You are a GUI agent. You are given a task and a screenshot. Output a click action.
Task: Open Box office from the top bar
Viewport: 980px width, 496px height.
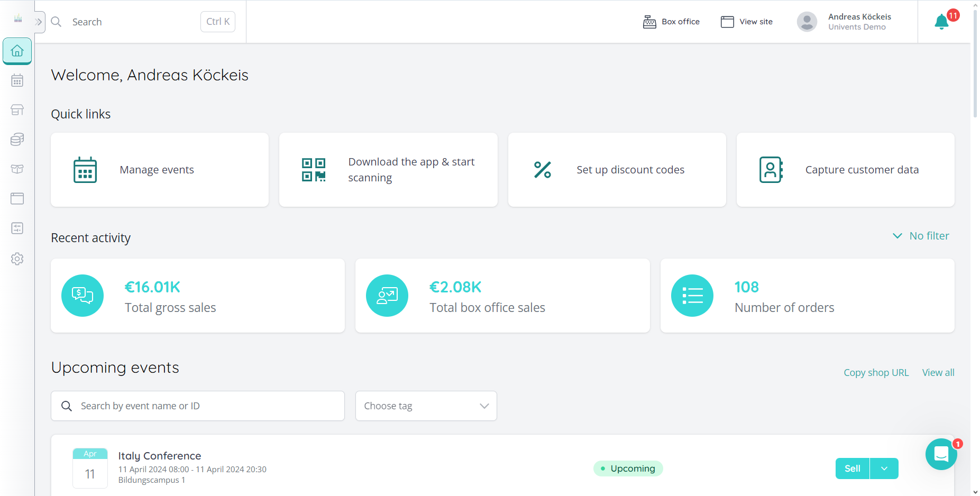coord(671,22)
